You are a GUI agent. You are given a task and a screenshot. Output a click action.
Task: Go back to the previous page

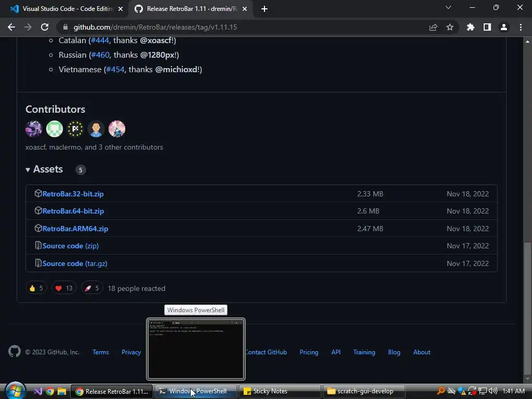coord(11,27)
